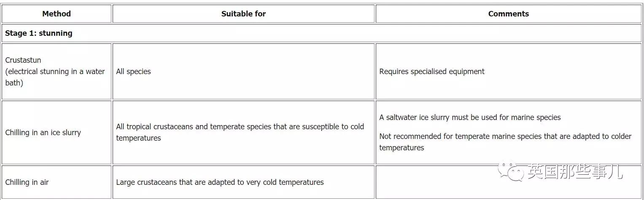Viewport: 644px width, 200px height.
Task: Click the electrical stunning in a water bath text
Action: click(x=55, y=77)
